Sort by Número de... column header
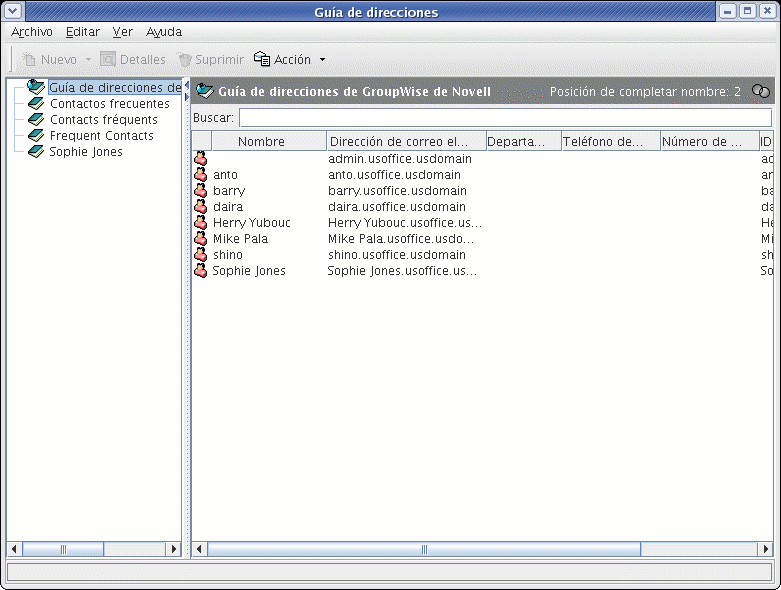Viewport: 781px width, 590px height. coord(709,141)
